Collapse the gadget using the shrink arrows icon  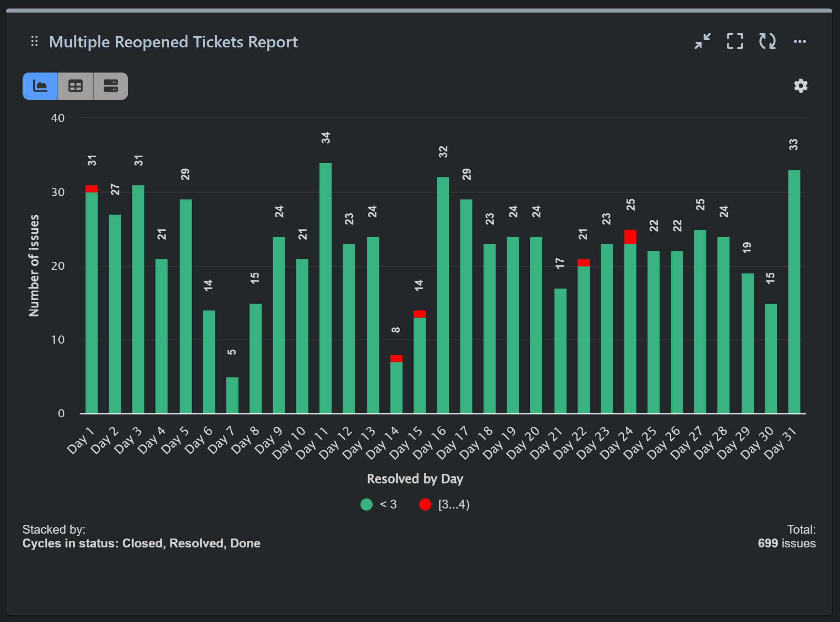pyautogui.click(x=703, y=41)
